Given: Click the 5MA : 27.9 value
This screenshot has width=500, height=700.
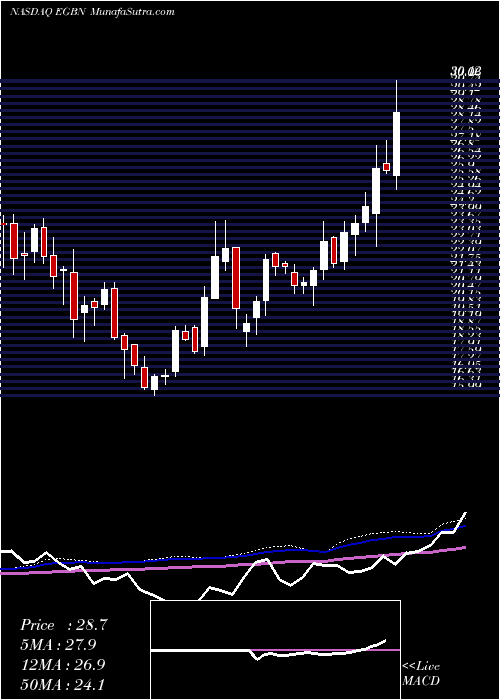Looking at the screenshot, I should point(58,645).
